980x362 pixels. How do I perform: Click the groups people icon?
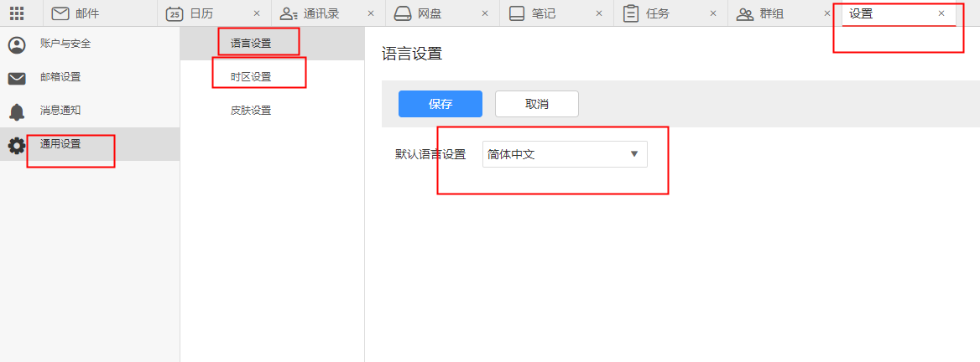tap(744, 13)
